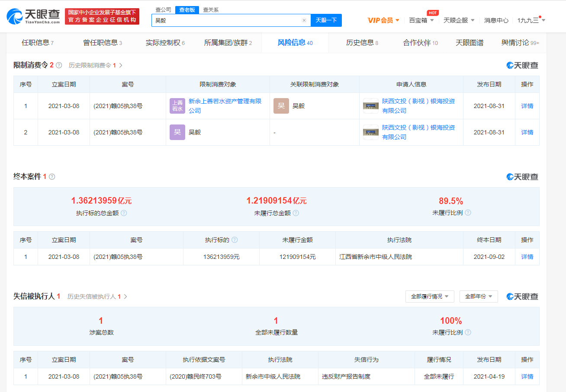Image resolution: width=566 pixels, height=392 pixels.
Task: Select the 风险信息 tab
Action: 295,43
